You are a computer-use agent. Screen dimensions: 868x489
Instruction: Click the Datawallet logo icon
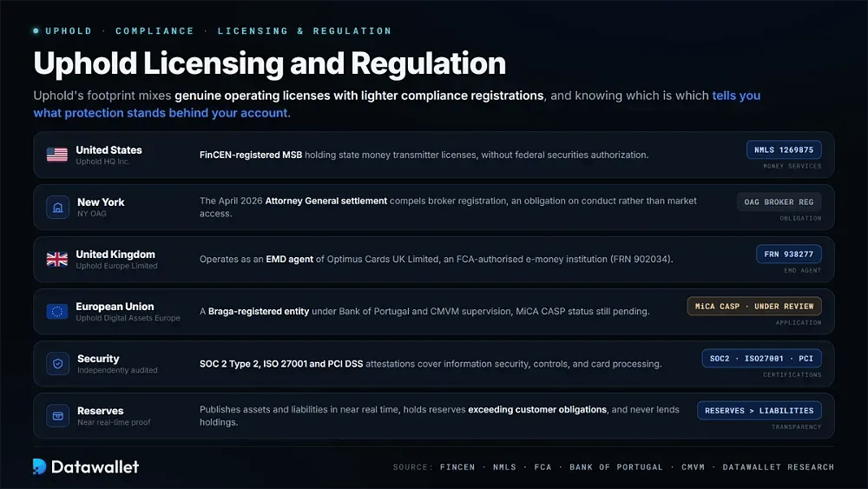click(39, 466)
